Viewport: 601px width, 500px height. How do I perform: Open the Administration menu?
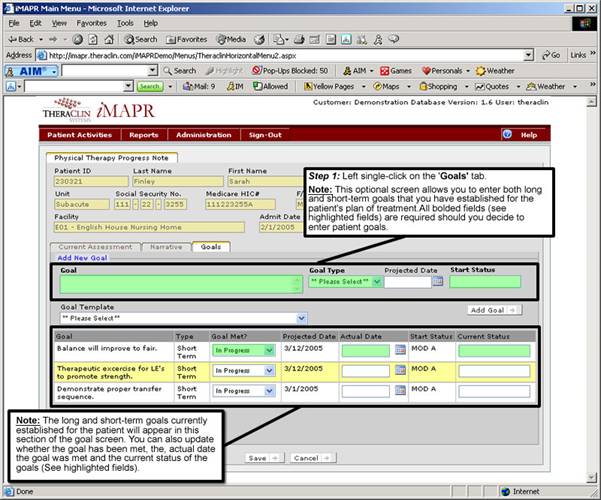(x=204, y=135)
